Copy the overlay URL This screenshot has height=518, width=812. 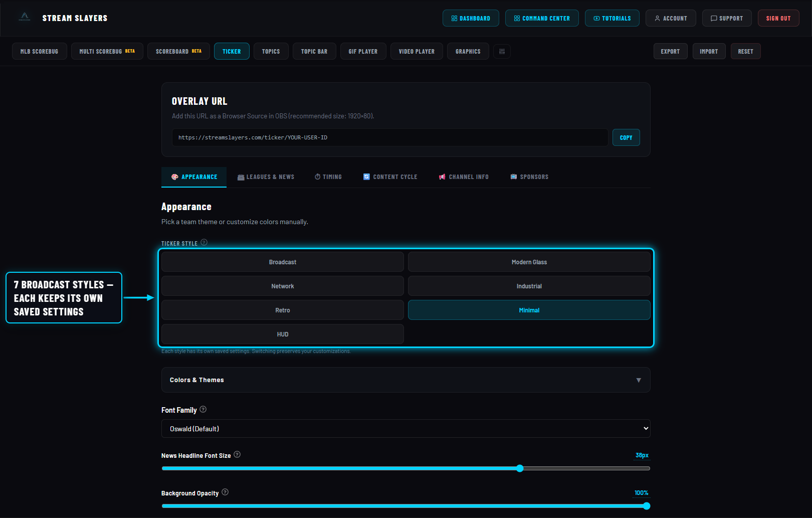tap(626, 137)
